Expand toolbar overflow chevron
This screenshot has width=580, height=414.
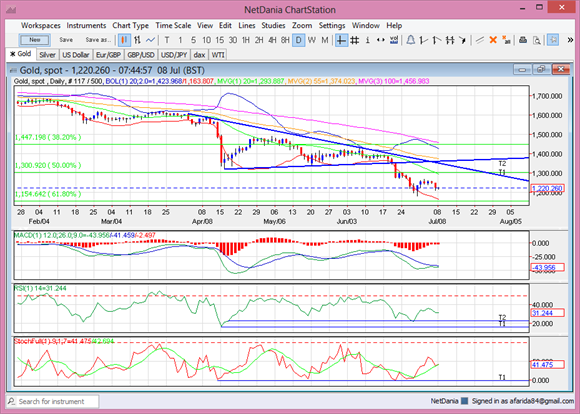pyautogui.click(x=570, y=40)
